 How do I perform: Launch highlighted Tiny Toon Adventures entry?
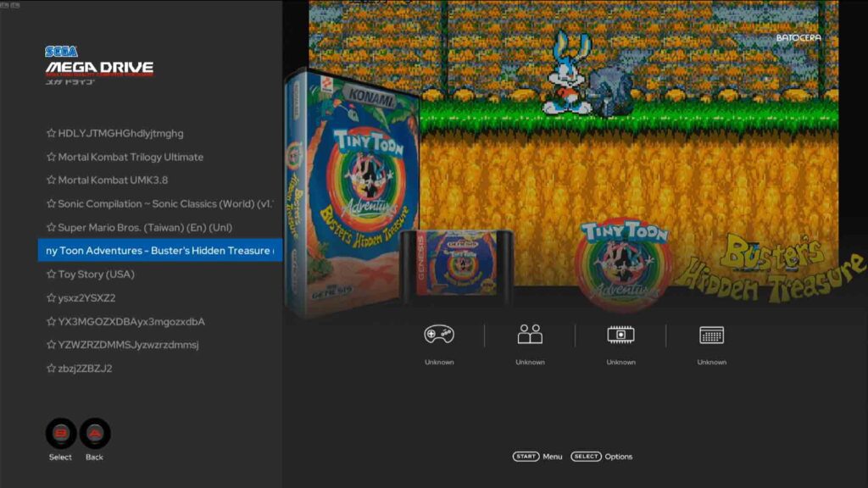160,250
